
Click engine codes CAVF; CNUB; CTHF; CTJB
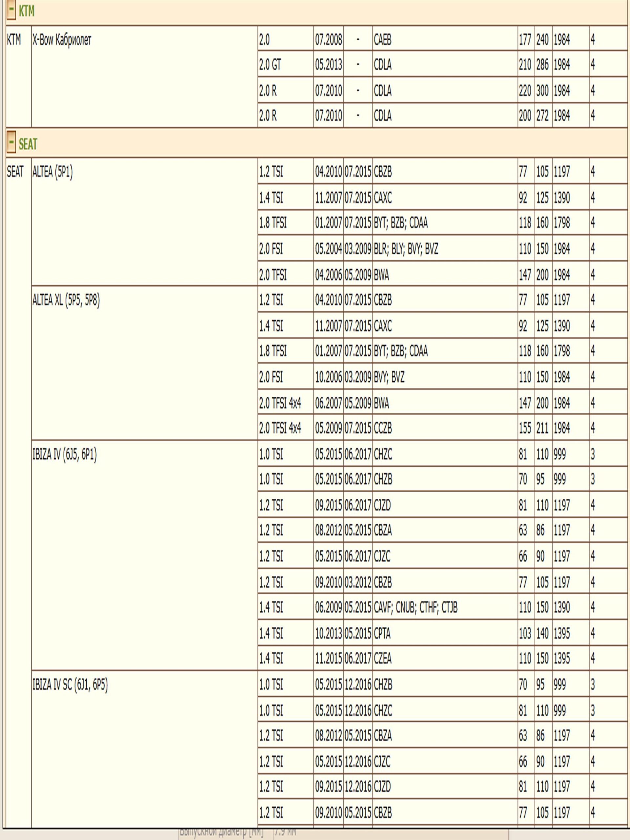(x=415, y=608)
